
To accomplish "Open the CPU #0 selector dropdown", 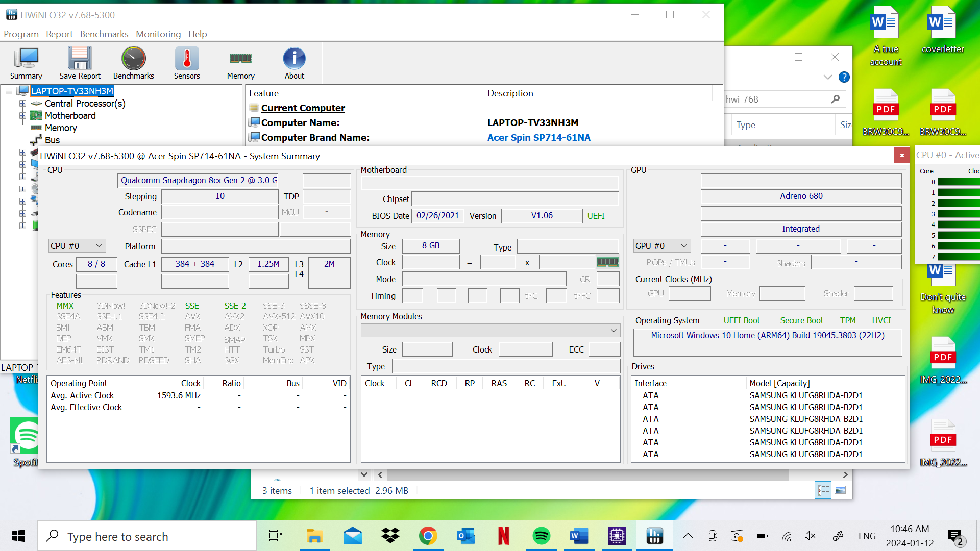I will pos(77,246).
